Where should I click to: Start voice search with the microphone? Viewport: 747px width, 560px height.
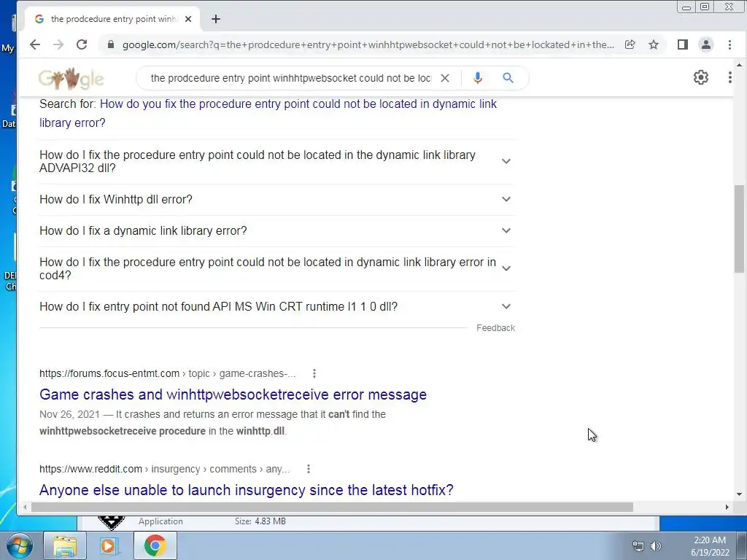coord(478,78)
